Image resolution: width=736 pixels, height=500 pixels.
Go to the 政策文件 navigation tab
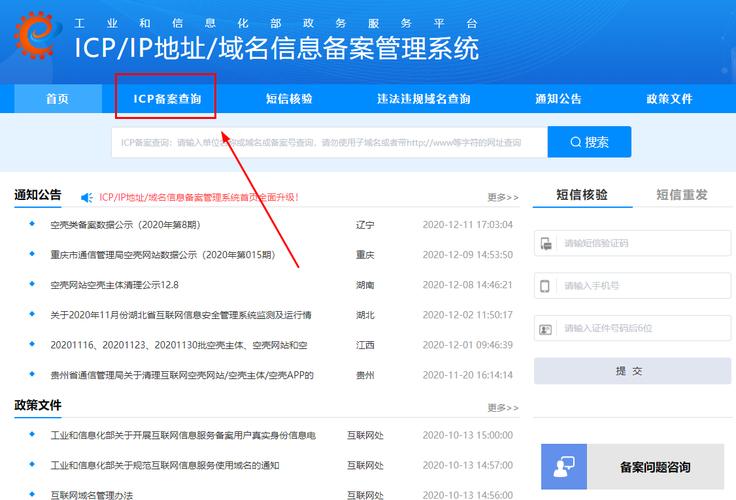[669, 99]
